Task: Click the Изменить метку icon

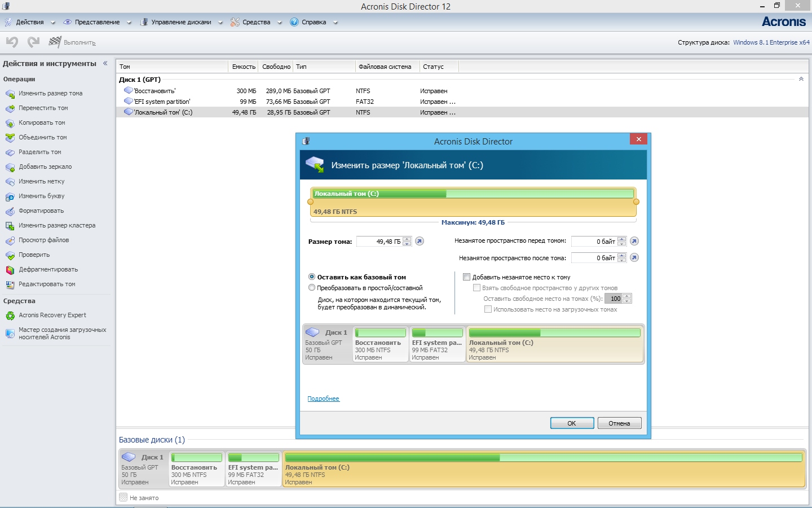Action: [10, 182]
